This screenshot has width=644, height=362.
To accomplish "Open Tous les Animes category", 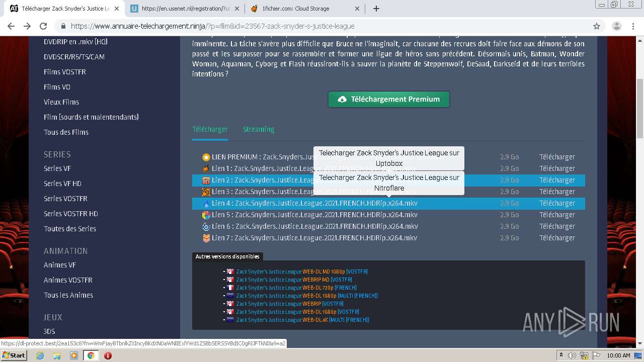I will pyautogui.click(x=68, y=295).
